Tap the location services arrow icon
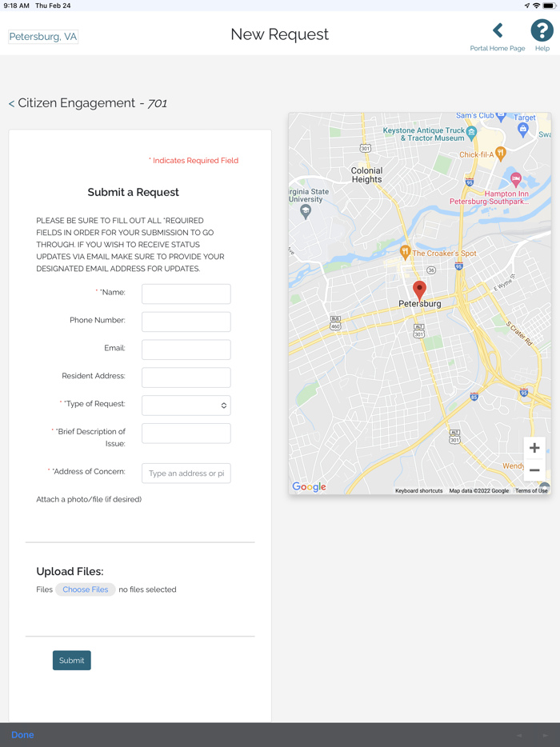Image resolution: width=560 pixels, height=747 pixels. click(x=526, y=6)
